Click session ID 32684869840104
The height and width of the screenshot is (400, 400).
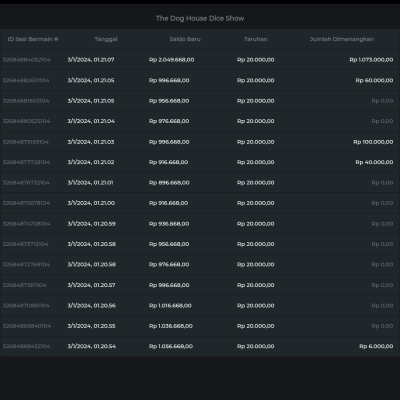pos(27,326)
